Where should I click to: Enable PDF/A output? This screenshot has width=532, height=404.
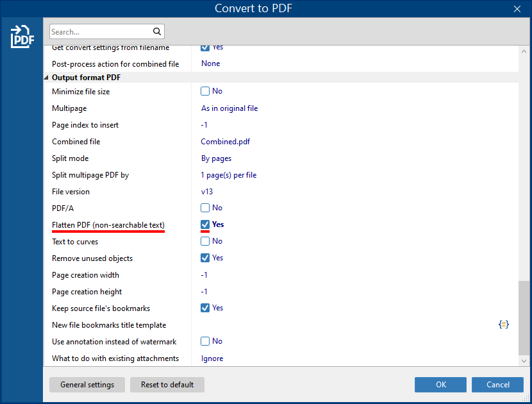click(205, 208)
